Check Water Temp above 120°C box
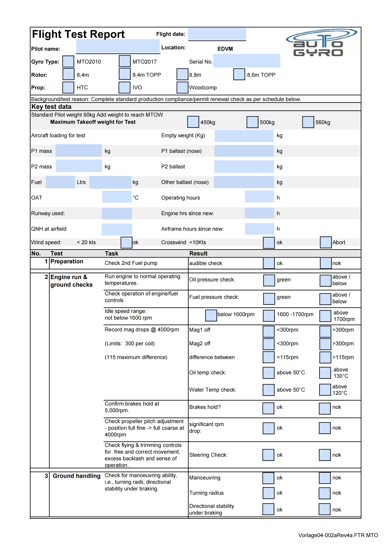The height and width of the screenshot is (555, 392). [x=325, y=390]
